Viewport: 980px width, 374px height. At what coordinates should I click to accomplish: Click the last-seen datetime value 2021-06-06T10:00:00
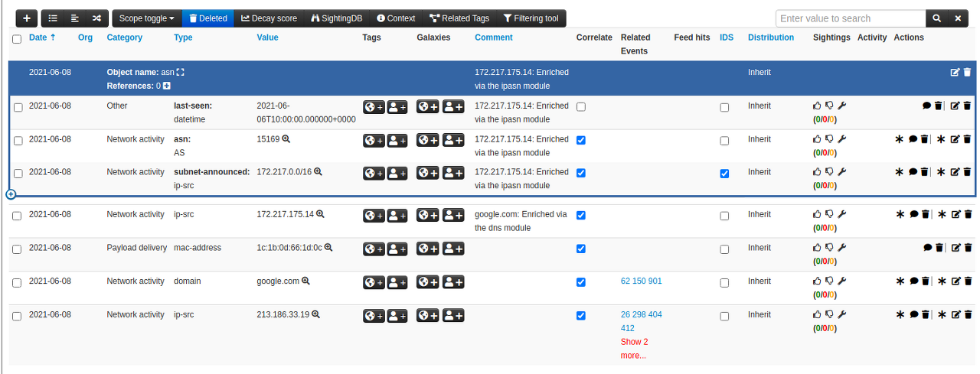(306, 112)
